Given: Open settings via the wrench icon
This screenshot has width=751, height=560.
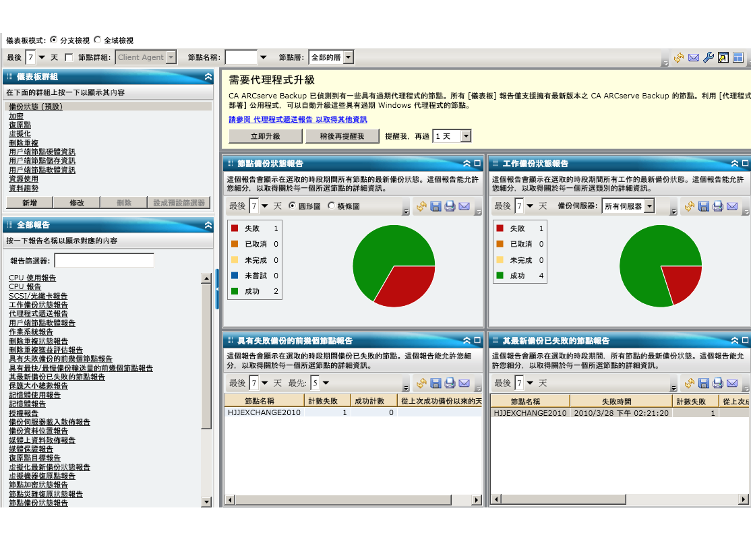Looking at the screenshot, I should 708,58.
